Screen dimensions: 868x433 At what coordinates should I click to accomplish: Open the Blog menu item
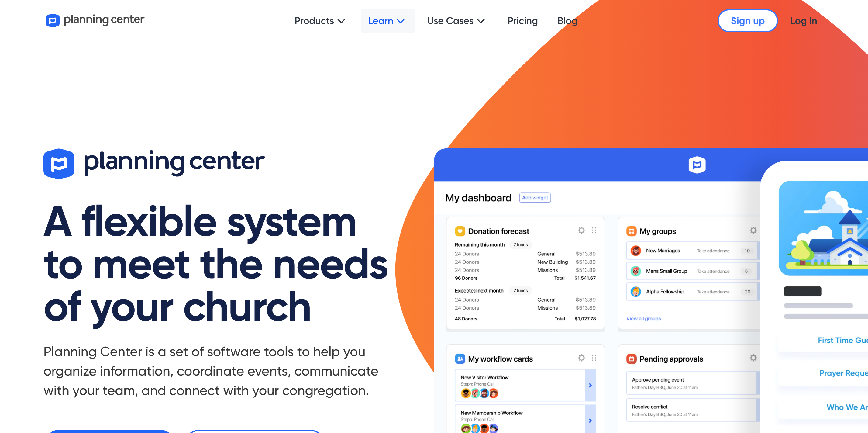567,21
